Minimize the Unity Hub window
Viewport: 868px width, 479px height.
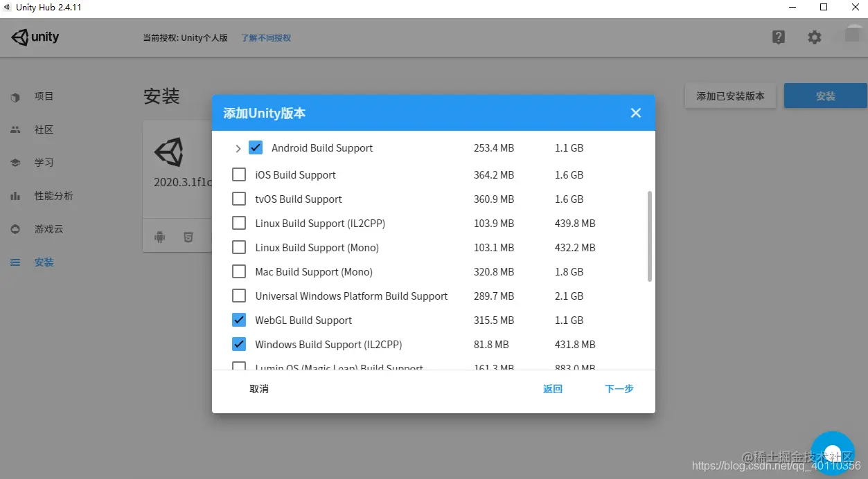coord(792,8)
